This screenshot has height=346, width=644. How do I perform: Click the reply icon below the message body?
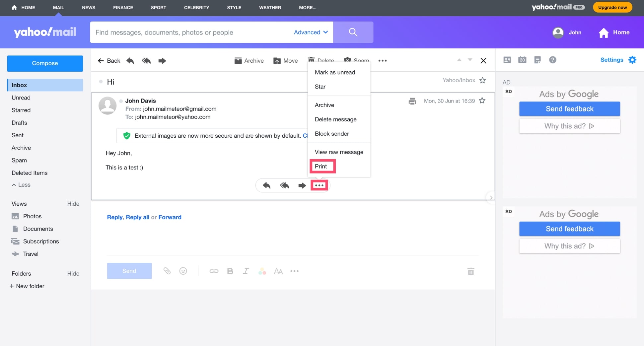click(x=267, y=185)
